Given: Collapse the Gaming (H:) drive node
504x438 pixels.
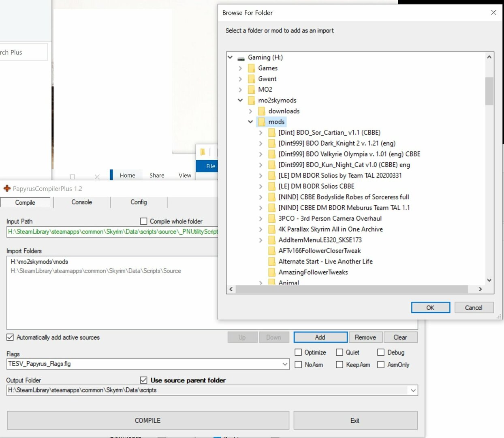Looking at the screenshot, I should pos(230,57).
